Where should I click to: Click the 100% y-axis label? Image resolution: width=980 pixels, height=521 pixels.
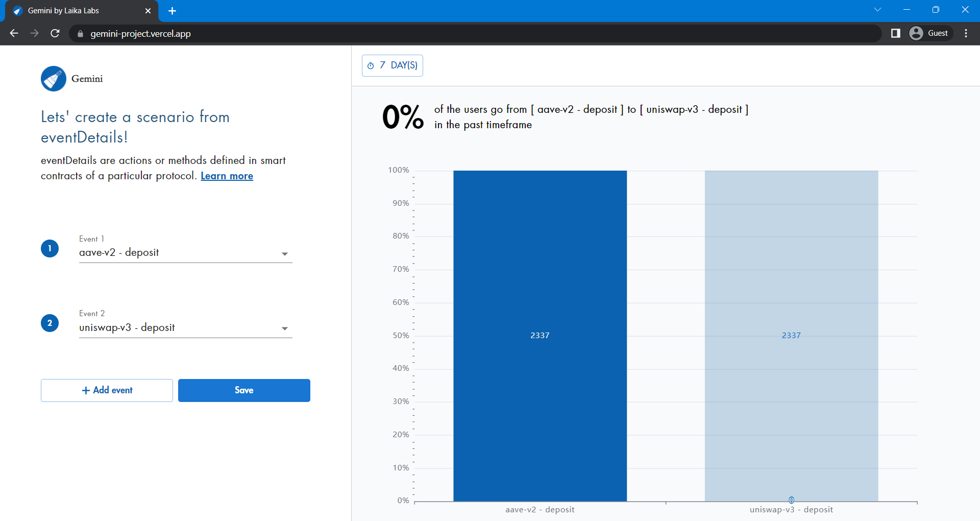(x=399, y=170)
